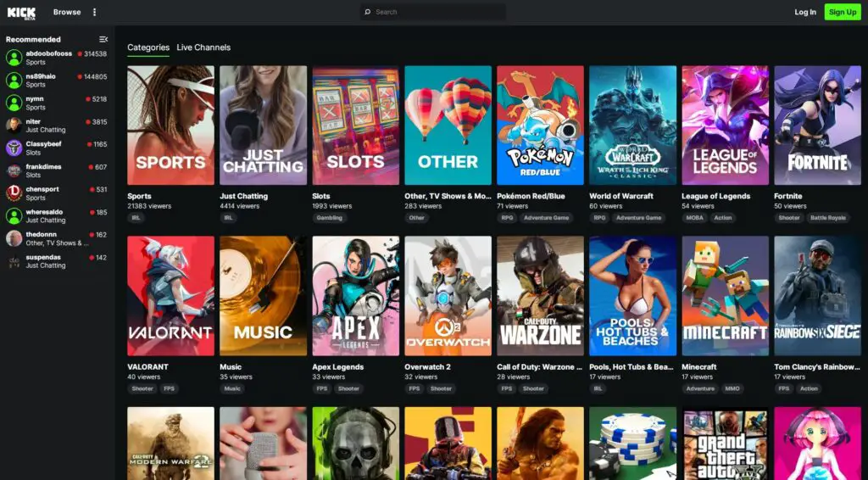This screenshot has width=868, height=480.
Task: Open niter channel avatar
Action: [x=14, y=126]
